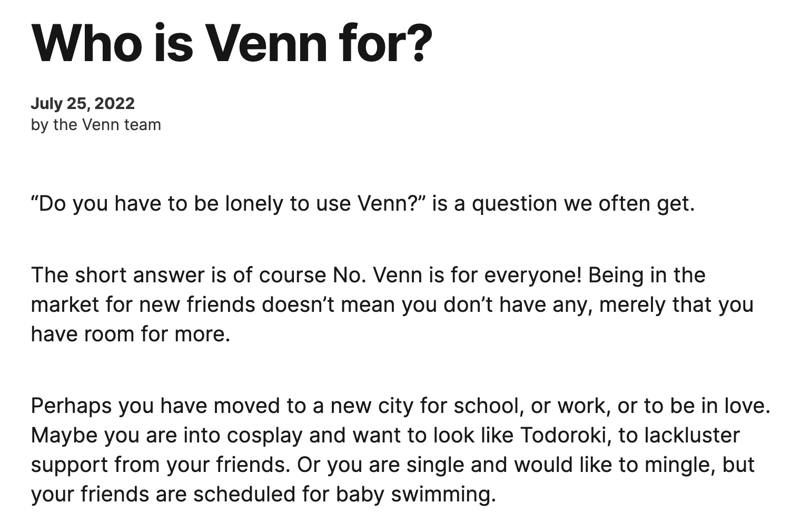
Task: Click the phrase 'merely that you'
Action: coord(676,304)
